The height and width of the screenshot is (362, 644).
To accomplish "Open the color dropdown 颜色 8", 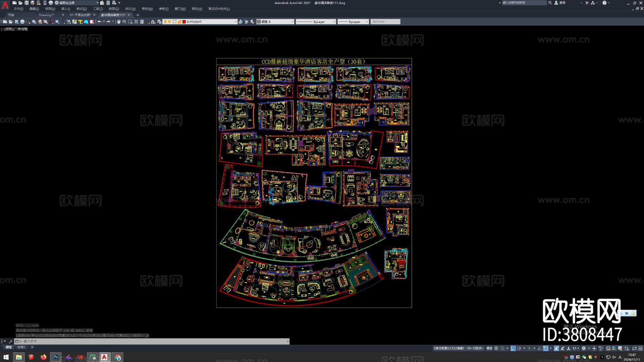I will (x=275, y=22).
